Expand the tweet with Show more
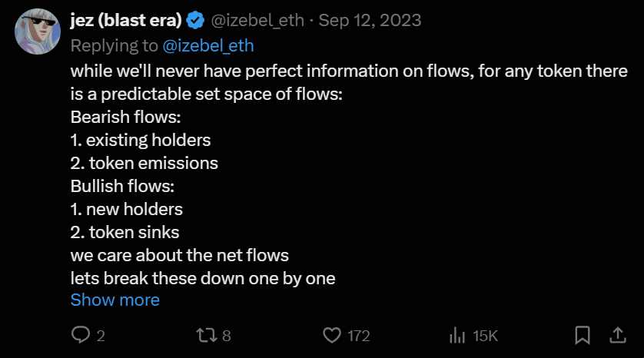 [115, 300]
